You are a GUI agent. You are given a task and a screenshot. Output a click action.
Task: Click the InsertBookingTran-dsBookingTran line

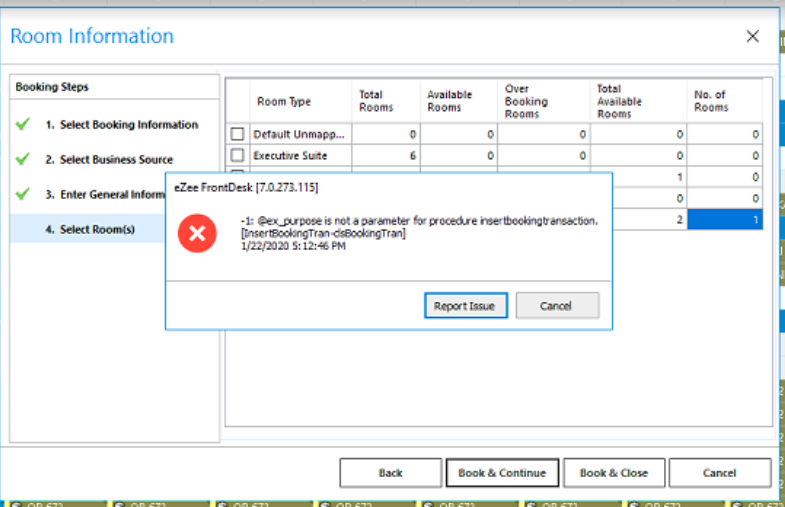pyautogui.click(x=323, y=233)
